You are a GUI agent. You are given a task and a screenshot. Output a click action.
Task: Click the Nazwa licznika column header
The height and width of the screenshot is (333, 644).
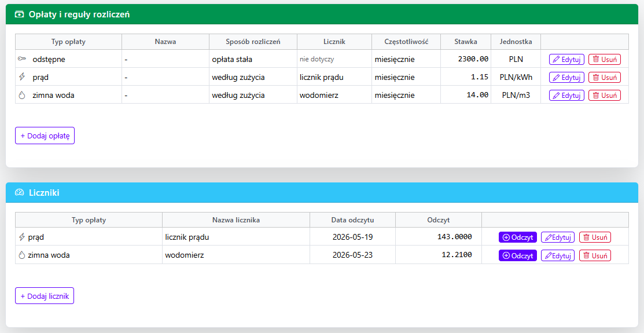[235, 220]
